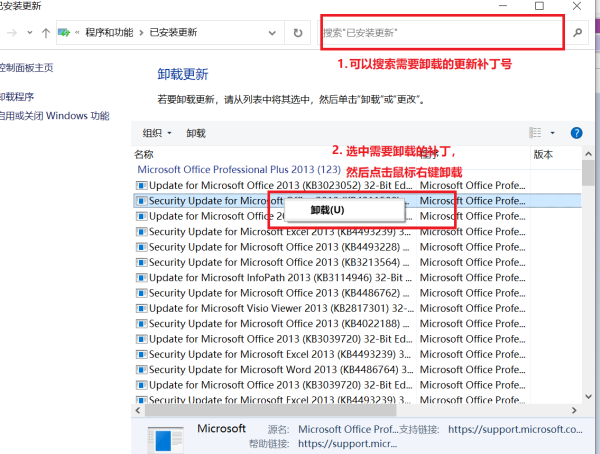
Task: Open 启用或关闭 Windows 功能 link
Action: [54, 116]
